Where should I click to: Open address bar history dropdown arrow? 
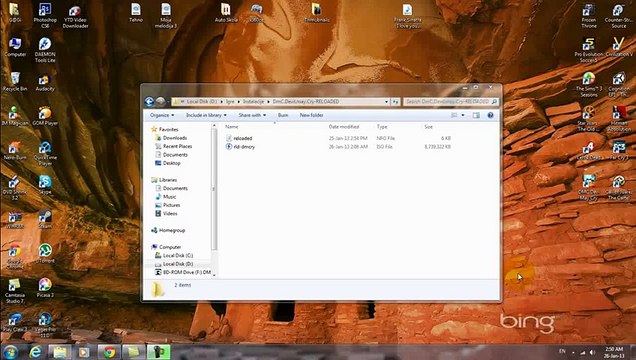point(386,102)
